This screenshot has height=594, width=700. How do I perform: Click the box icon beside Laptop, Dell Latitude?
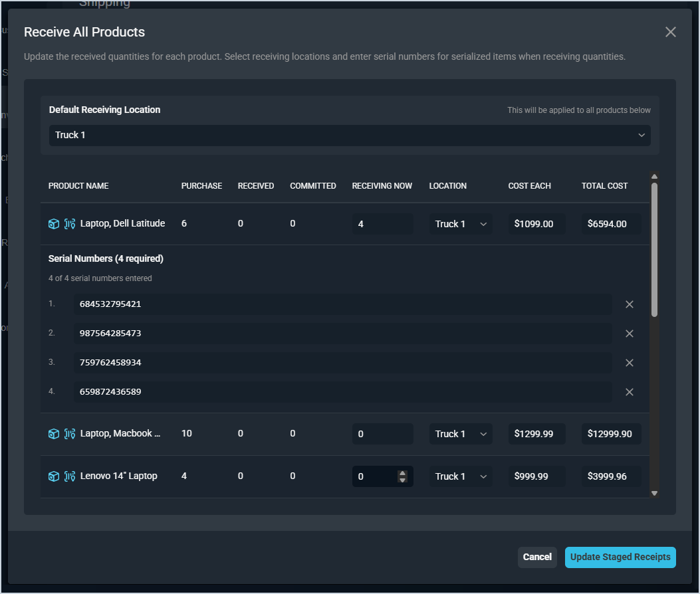(x=54, y=224)
